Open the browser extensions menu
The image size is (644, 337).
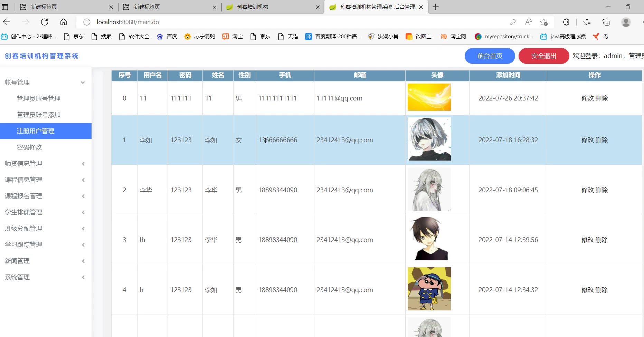(566, 22)
